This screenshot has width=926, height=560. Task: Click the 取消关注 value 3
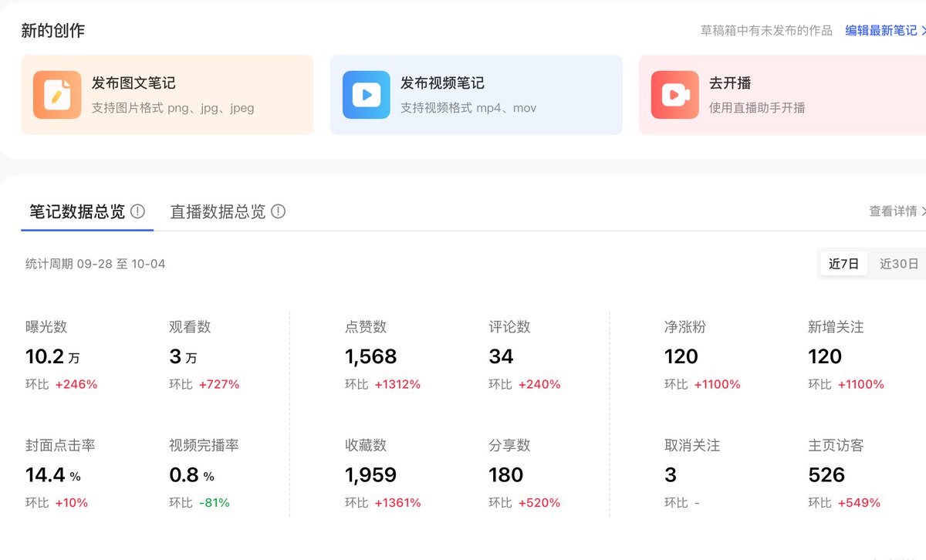pyautogui.click(x=671, y=475)
